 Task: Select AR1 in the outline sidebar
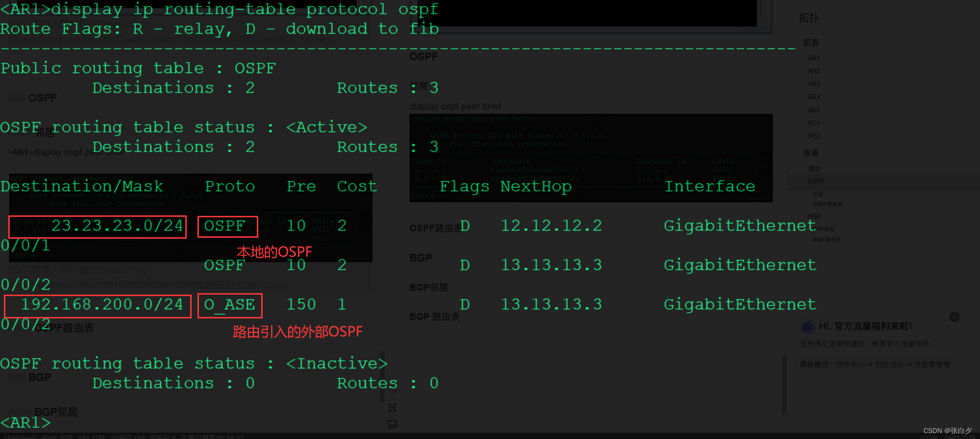[x=814, y=58]
